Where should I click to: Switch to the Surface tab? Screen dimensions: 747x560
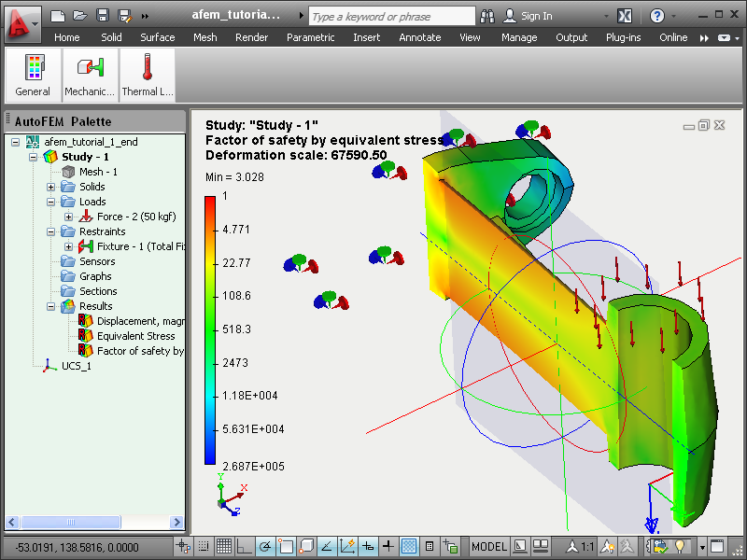click(157, 37)
